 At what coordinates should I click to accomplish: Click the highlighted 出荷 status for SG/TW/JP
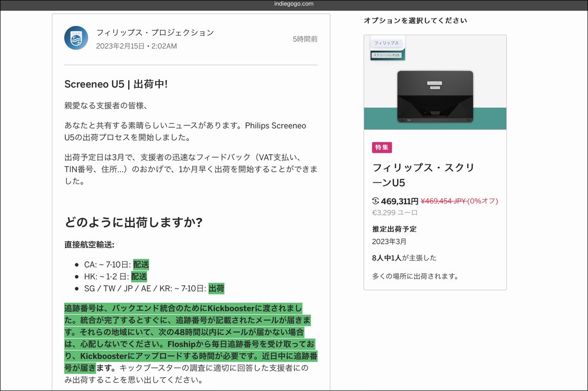pos(216,289)
